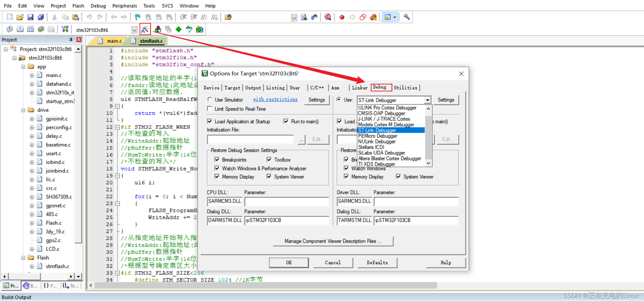Image resolution: width=644 pixels, height=302 pixels.
Task: Click the Insert/Remove Bookmark flag icon
Action: 138,17
